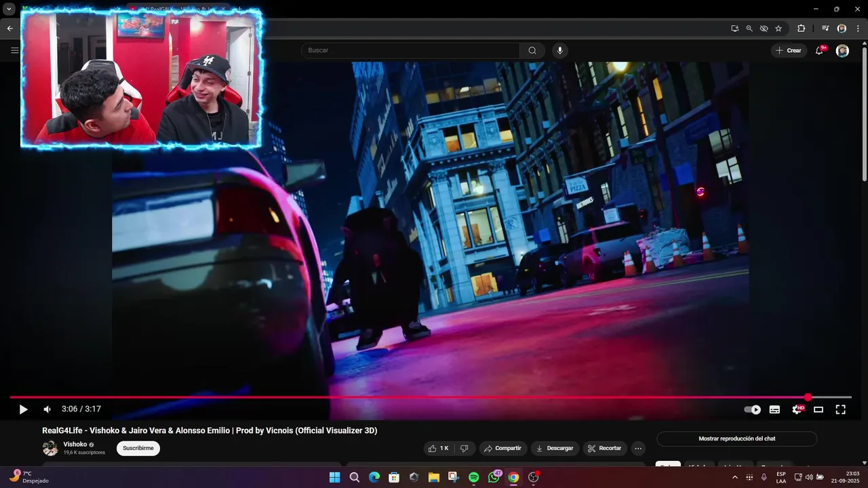Open Chrome media controls icon
Screen dimensions: 868x488
825,28
